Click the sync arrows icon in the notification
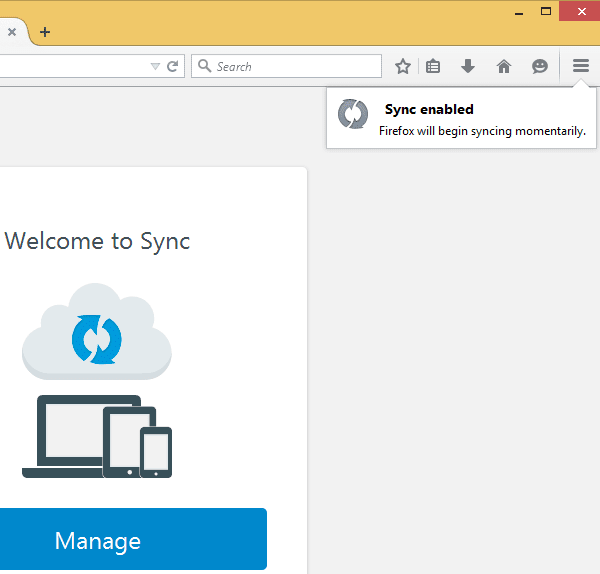Image resolution: width=600 pixels, height=574 pixels. pyautogui.click(x=353, y=114)
